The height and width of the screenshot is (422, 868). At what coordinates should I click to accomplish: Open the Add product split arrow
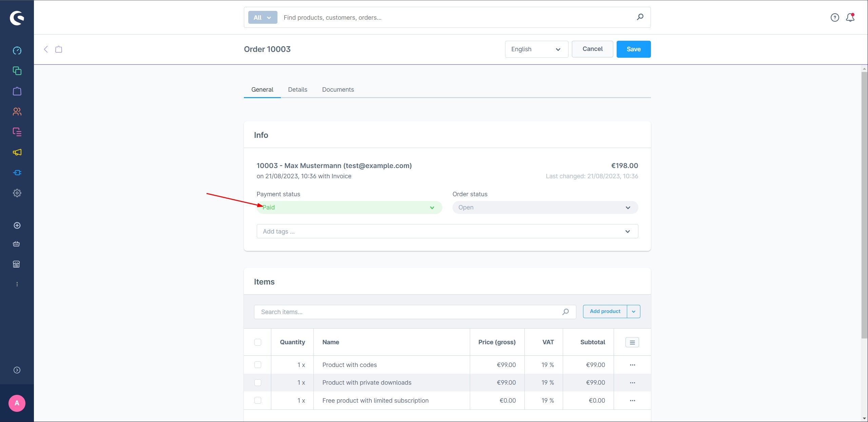tap(633, 311)
